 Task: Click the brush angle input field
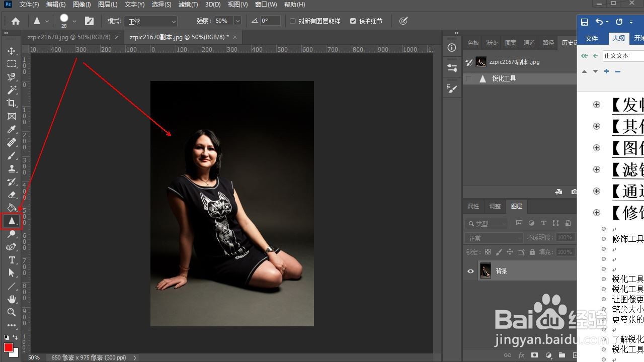pos(270,21)
